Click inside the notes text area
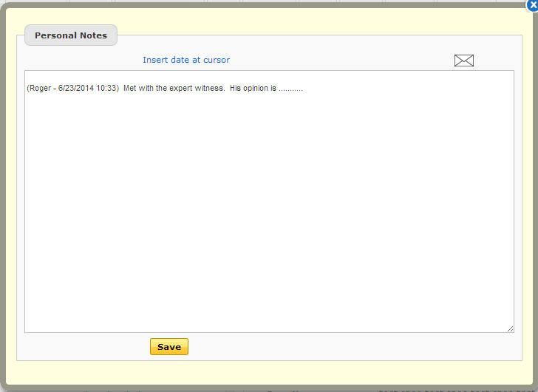 (269, 202)
